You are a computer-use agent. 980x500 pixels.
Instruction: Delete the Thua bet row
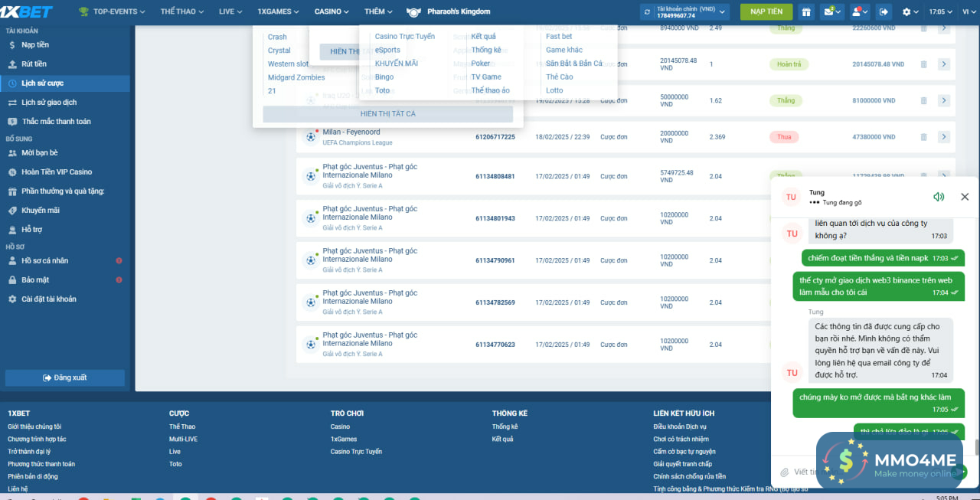(923, 137)
